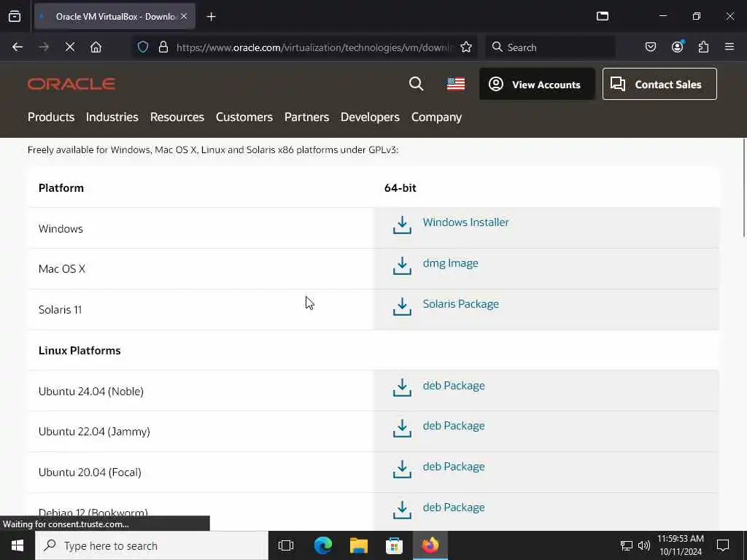
Task: Open Task View on the taskbar
Action: (x=286, y=545)
